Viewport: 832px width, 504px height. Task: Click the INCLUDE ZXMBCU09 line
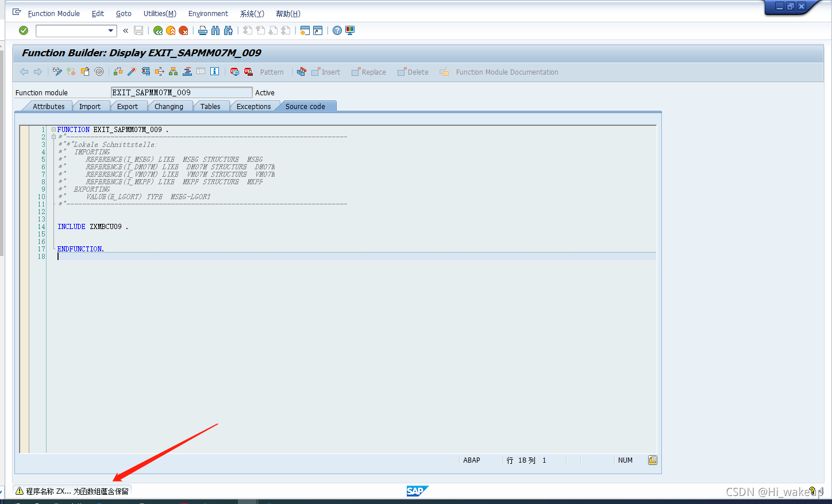[93, 227]
